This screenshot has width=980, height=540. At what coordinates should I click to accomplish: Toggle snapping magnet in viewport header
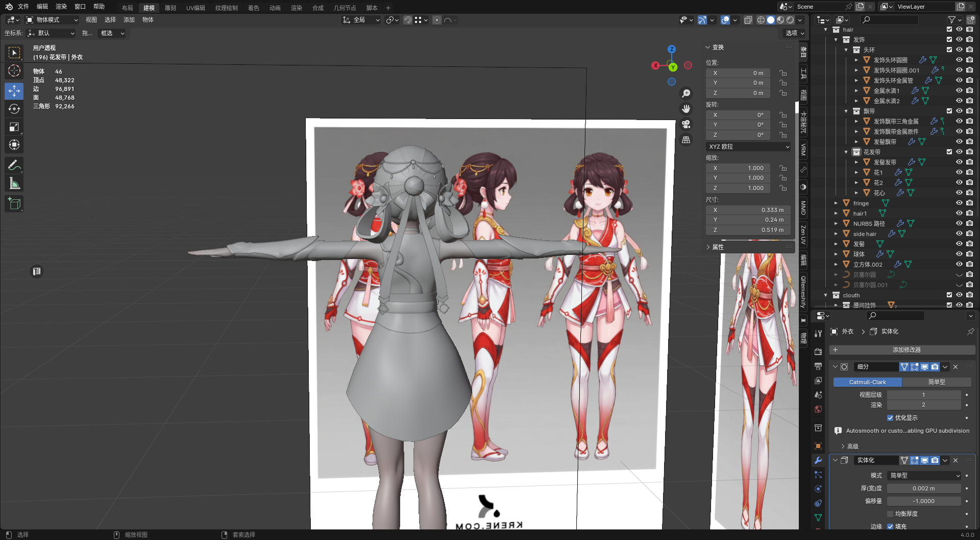407,20
